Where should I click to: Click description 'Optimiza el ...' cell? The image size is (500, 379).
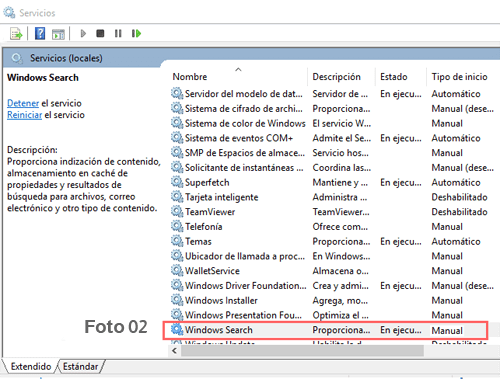click(340, 315)
